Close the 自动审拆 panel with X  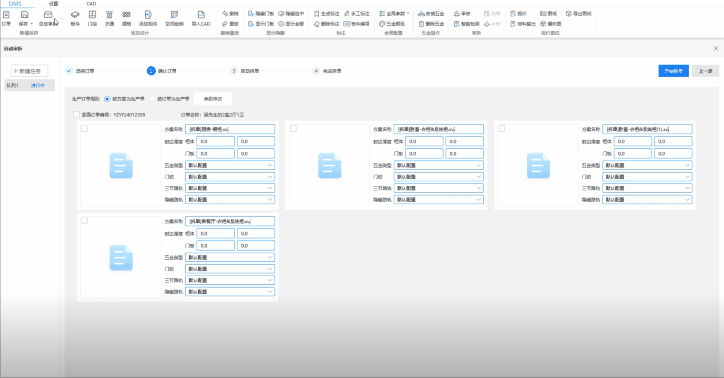click(716, 48)
